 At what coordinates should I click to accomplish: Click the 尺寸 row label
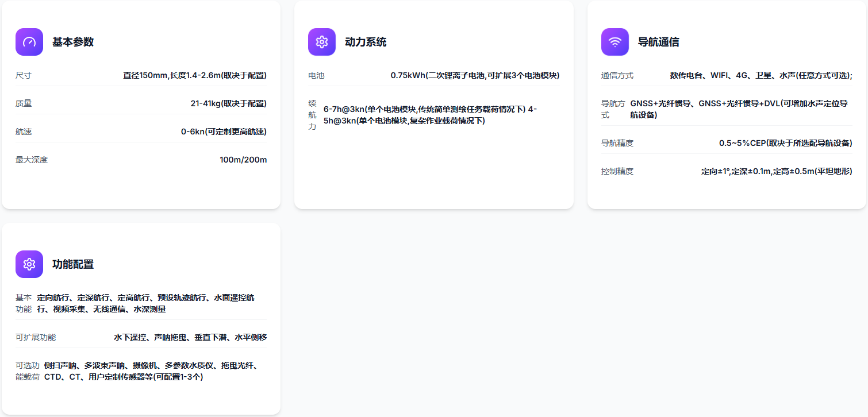[x=24, y=75]
